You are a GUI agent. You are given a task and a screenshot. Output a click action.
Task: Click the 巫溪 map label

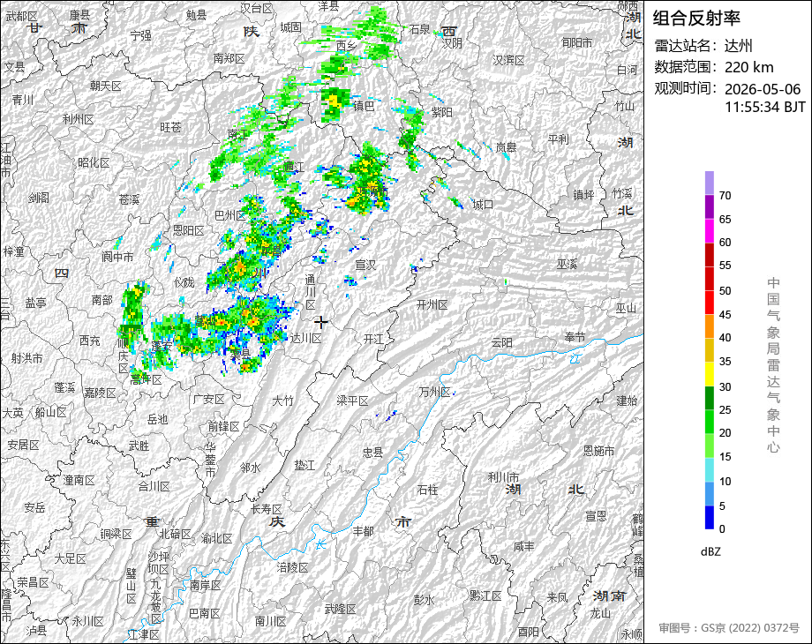point(567,264)
